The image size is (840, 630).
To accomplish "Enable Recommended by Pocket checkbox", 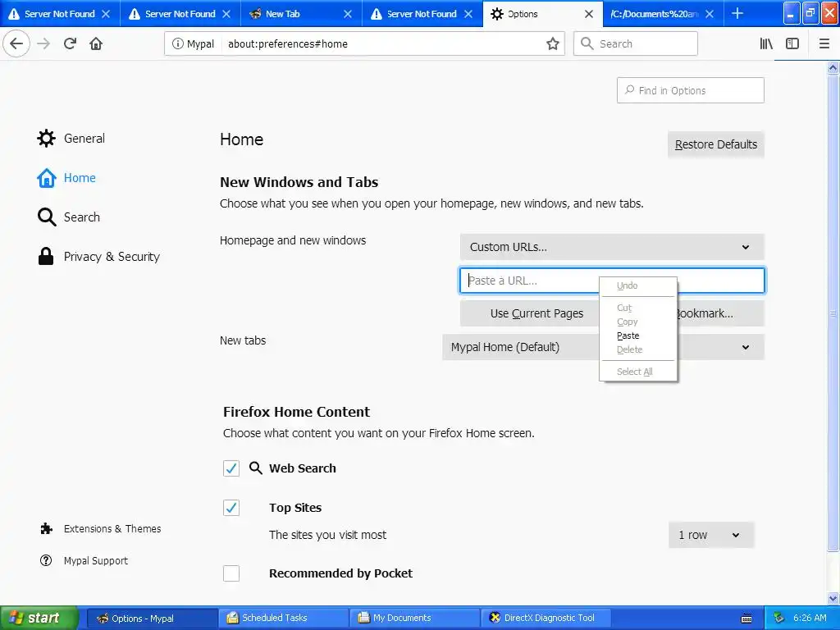I will [231, 573].
